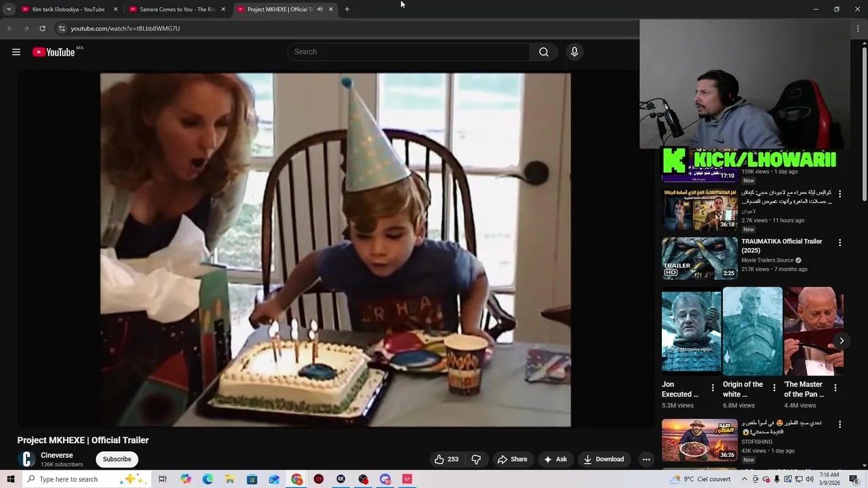Open options for 'Origin of the white' short
Screen dimensions: 868x488
(x=774, y=388)
